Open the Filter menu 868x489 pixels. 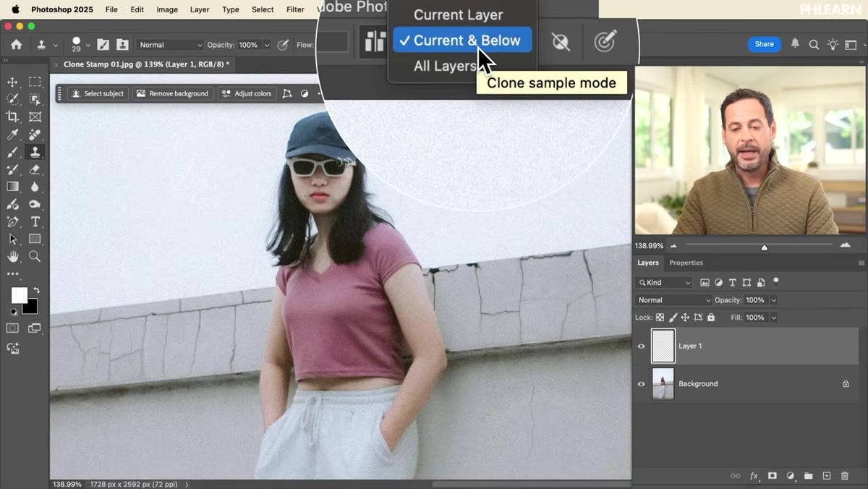(x=295, y=9)
